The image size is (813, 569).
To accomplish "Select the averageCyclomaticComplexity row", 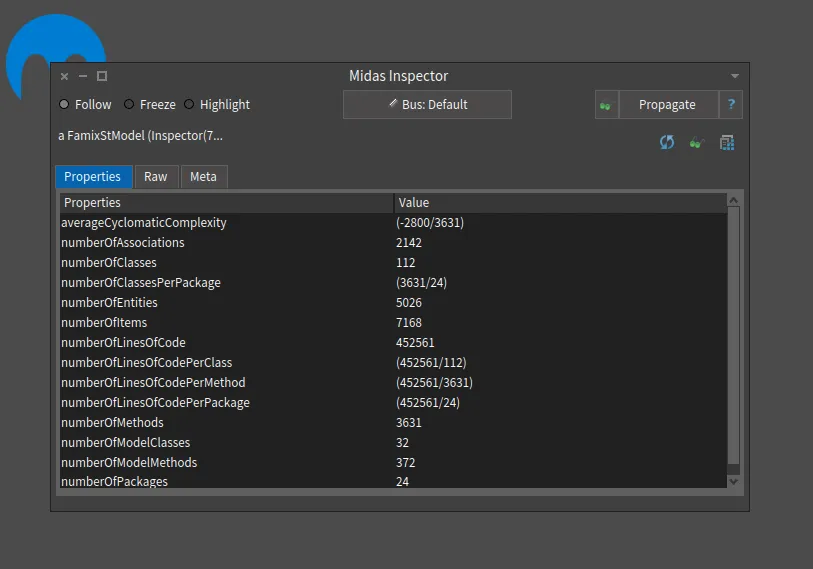I will tap(393, 223).
